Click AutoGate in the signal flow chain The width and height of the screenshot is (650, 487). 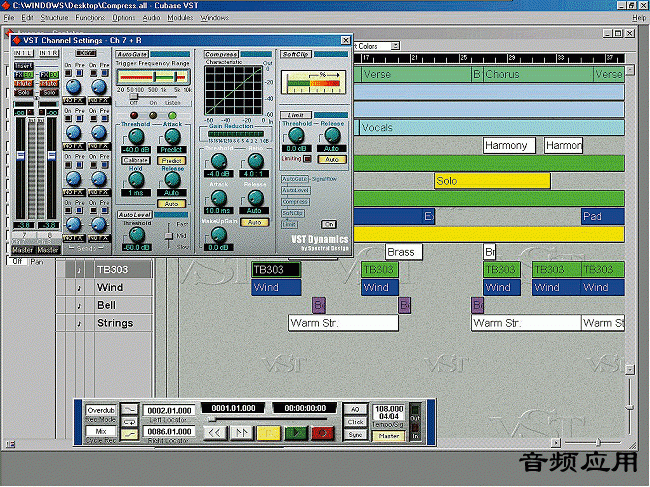[x=294, y=179]
